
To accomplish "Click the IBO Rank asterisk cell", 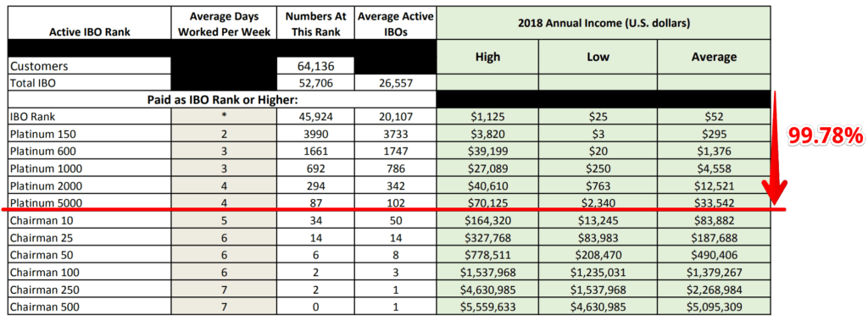I will (x=224, y=117).
